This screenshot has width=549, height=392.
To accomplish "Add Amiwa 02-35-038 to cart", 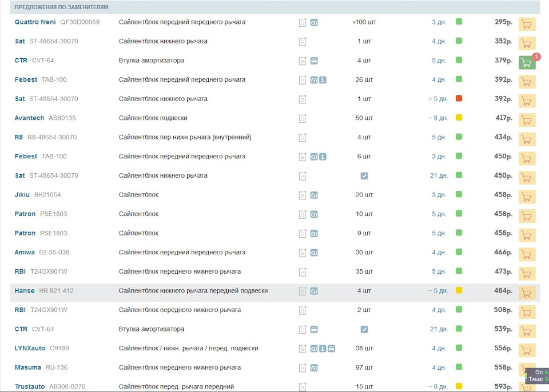I will [527, 255].
